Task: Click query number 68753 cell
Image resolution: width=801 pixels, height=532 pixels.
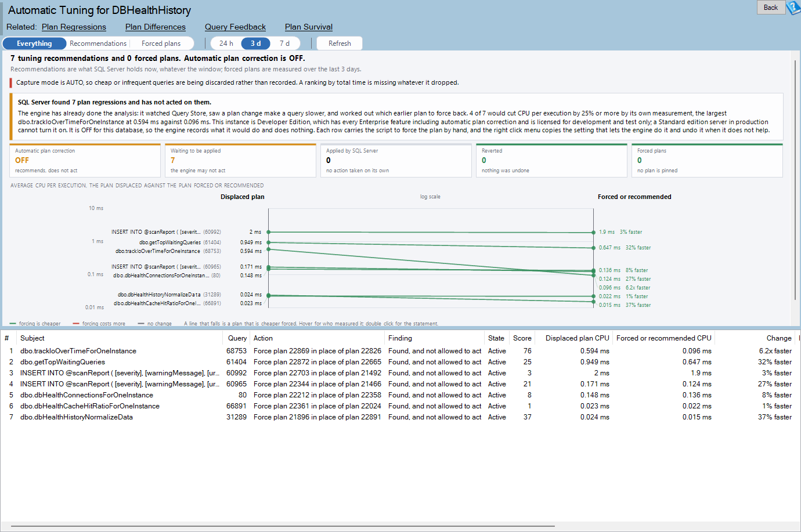Action: click(x=236, y=351)
